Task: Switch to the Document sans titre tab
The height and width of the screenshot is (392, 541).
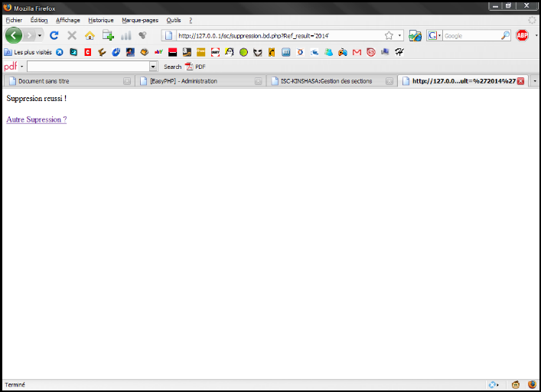Action: (x=68, y=81)
